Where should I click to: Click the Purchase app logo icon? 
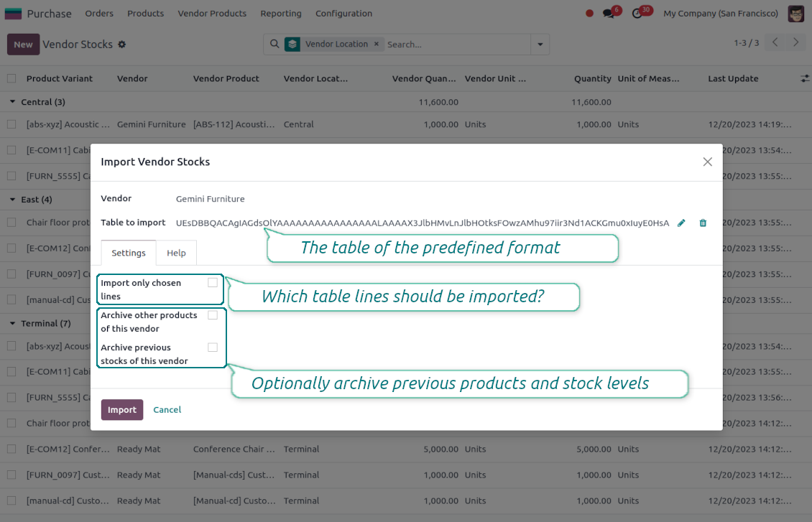coord(13,14)
